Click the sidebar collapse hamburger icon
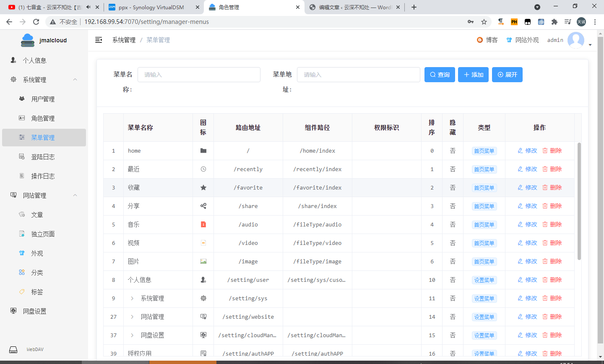 pyautogui.click(x=99, y=39)
